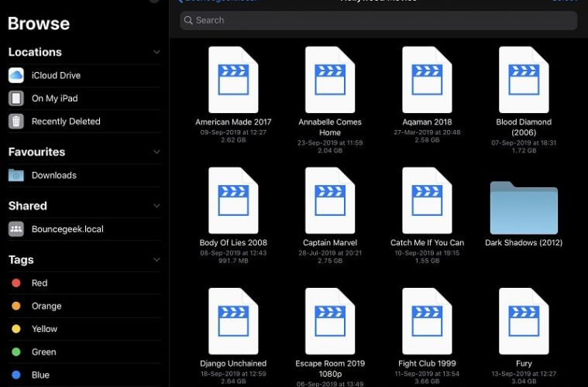Open Body Of Lies 2008 video file

[x=233, y=200]
